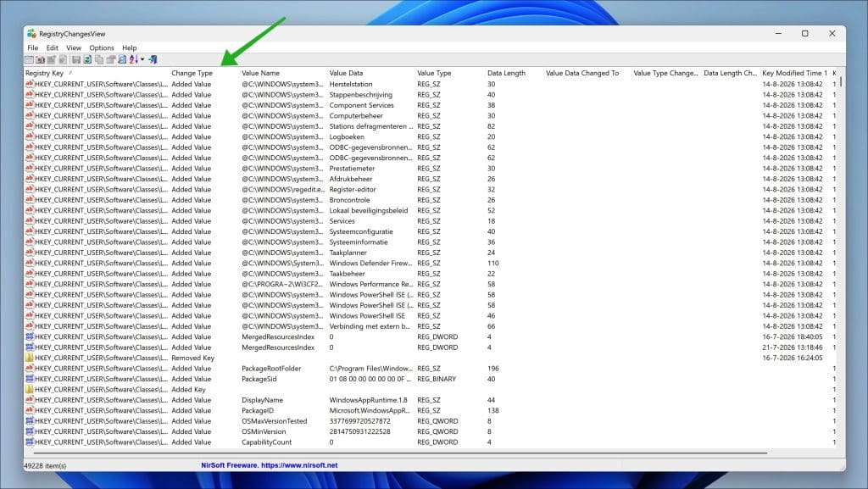Select the Component Services value data cell
Viewport: 868px width, 489px height.
(361, 105)
